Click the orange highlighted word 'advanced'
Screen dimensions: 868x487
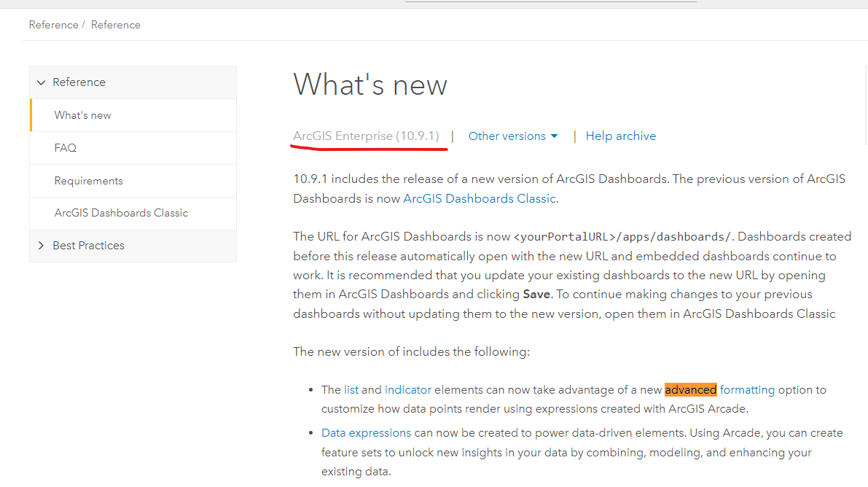tap(690, 390)
